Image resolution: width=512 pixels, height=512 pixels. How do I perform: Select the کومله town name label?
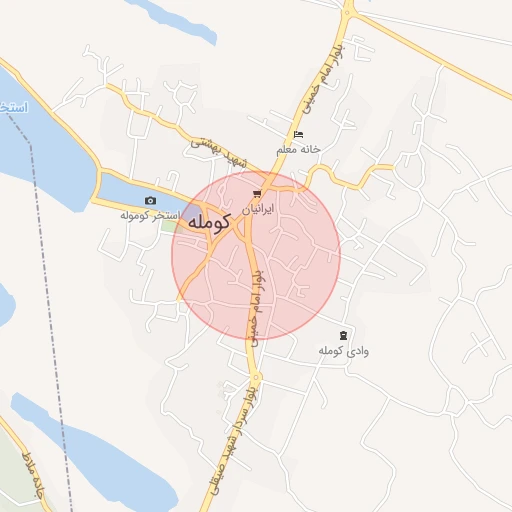(x=209, y=222)
